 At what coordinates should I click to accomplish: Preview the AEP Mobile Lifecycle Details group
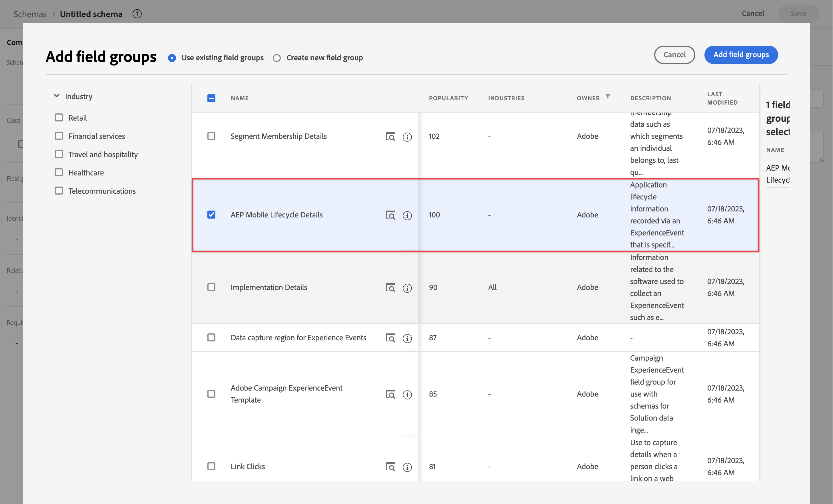pos(391,215)
